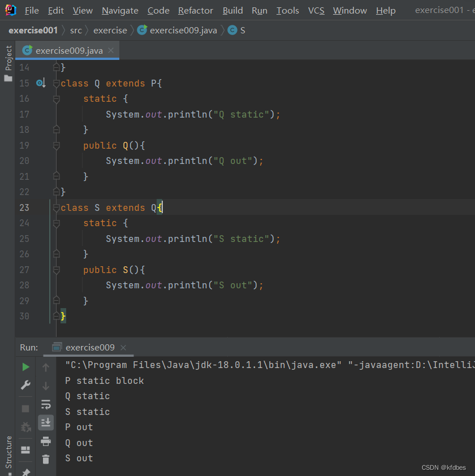Click the src breadcrumb segment
The image size is (475, 476).
[x=76, y=30]
